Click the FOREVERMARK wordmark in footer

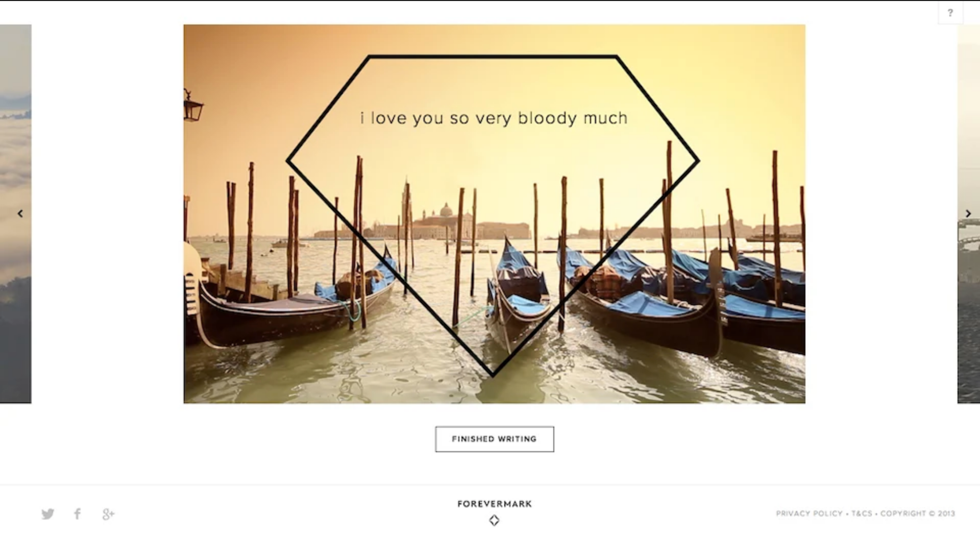pyautogui.click(x=495, y=504)
